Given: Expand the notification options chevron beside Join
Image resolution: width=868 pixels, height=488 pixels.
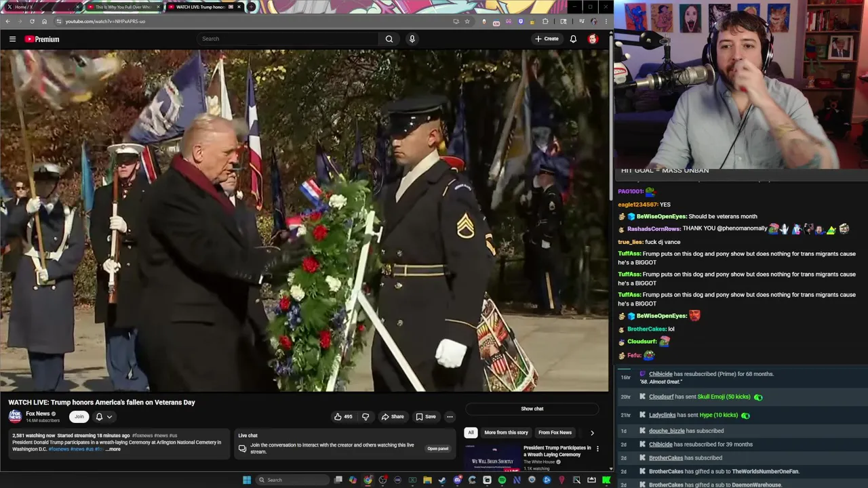Looking at the screenshot, I should tap(109, 417).
